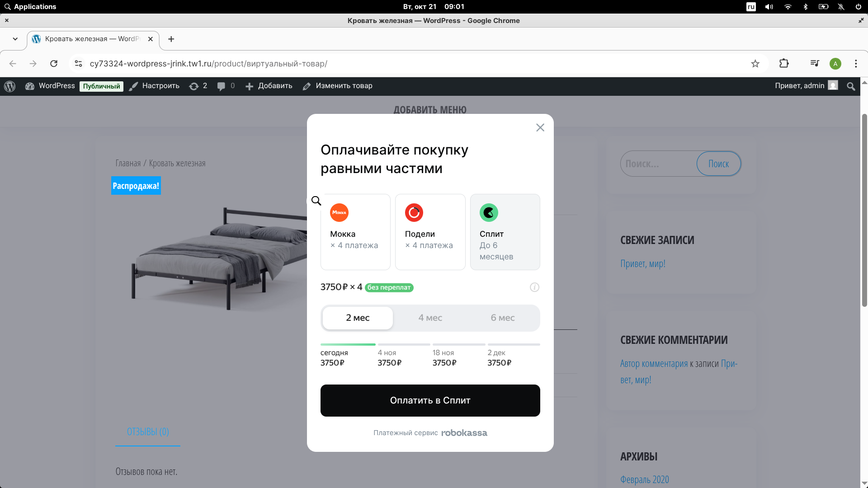
Task: Switch term to 6 мес
Action: 502,318
